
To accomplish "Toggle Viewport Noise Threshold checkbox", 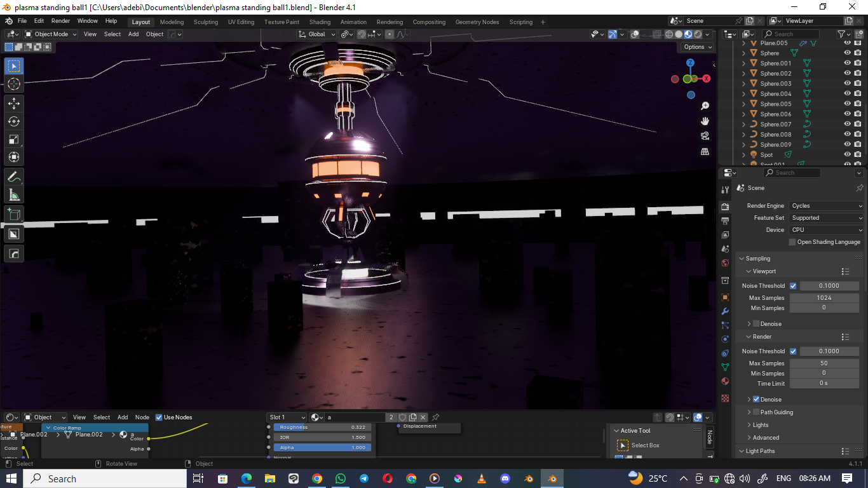I will click(793, 286).
